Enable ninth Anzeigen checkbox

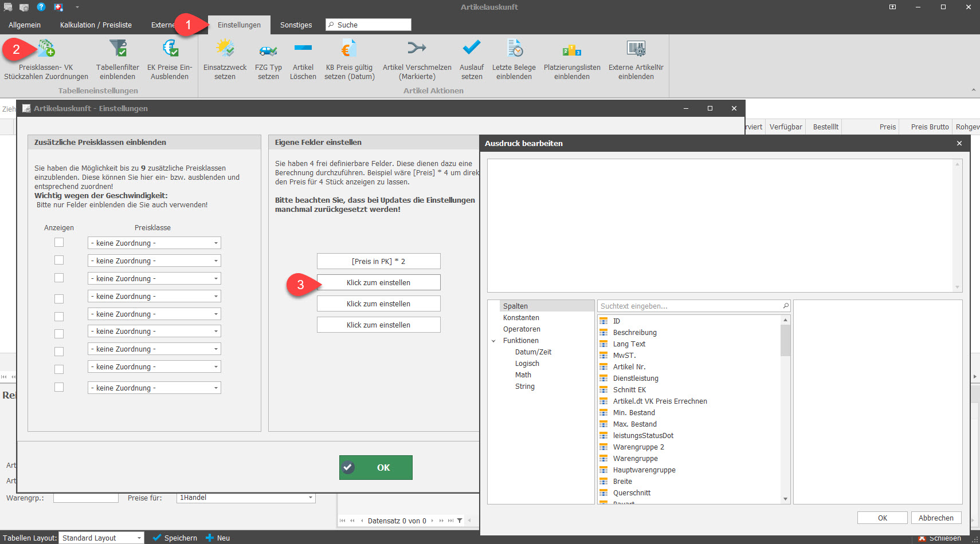click(59, 387)
